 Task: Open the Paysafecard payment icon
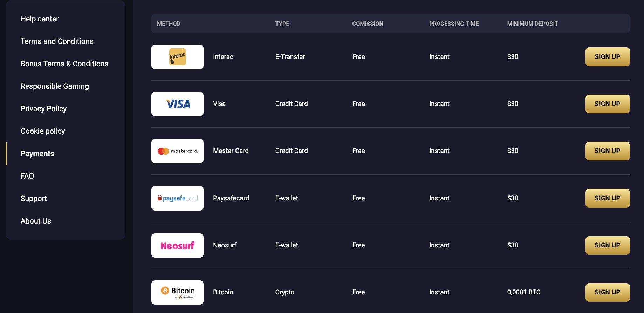(177, 198)
